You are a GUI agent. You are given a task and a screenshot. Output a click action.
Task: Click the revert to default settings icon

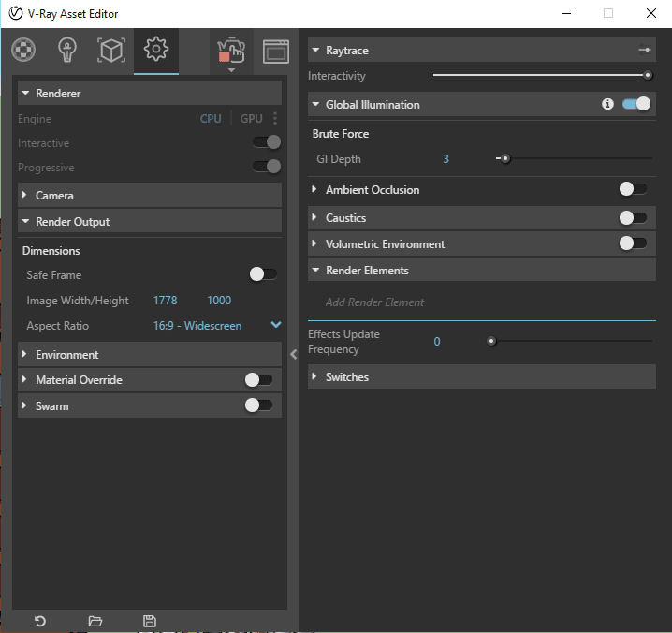point(40,621)
